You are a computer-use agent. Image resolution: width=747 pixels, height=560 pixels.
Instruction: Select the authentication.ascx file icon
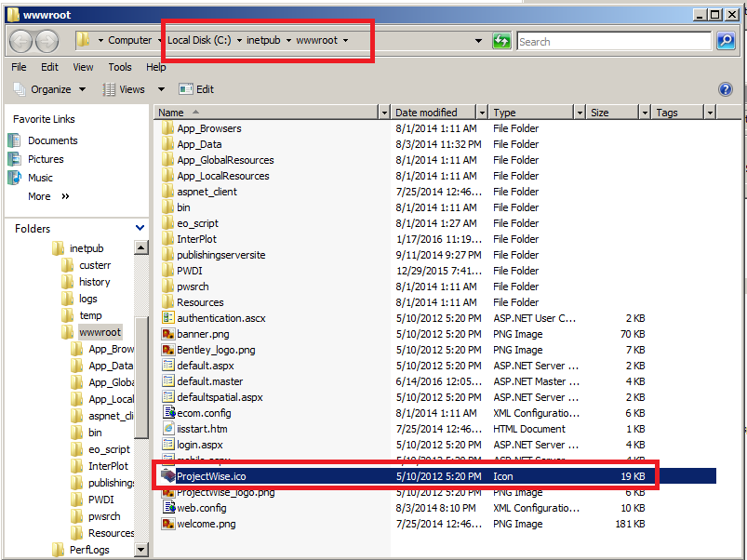[168, 317]
